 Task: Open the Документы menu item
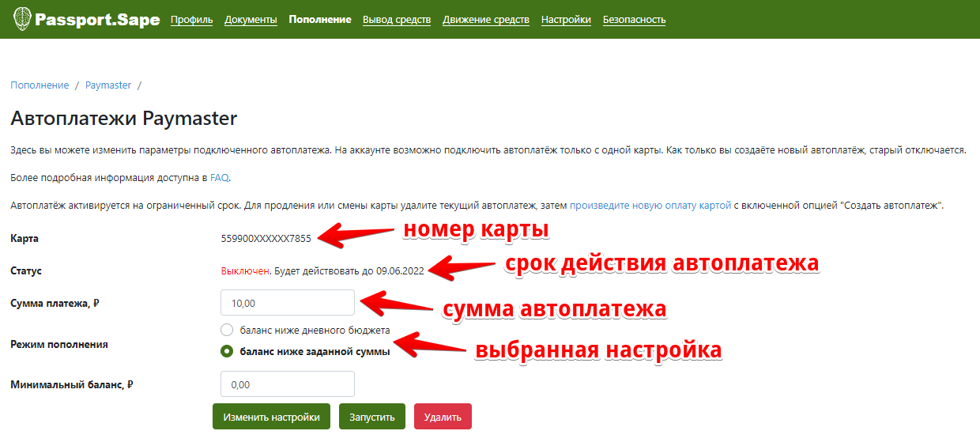pyautogui.click(x=251, y=20)
